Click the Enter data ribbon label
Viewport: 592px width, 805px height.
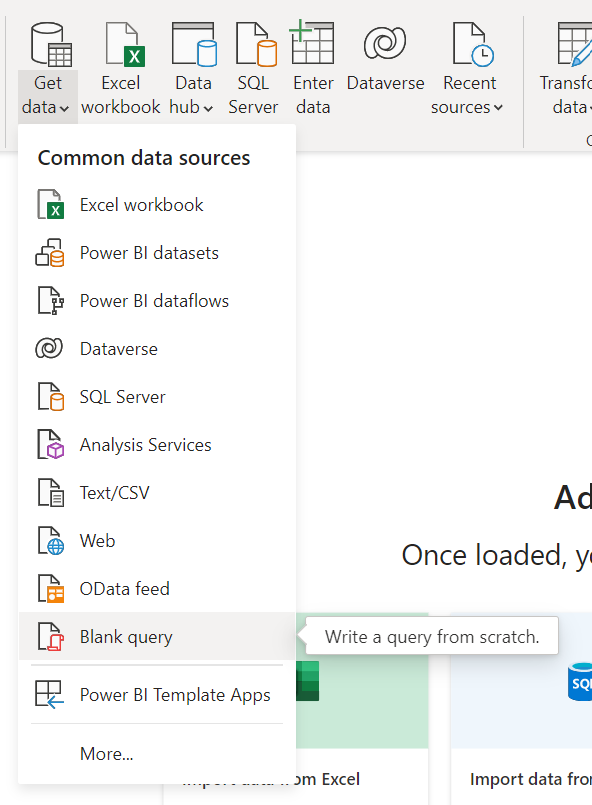tap(313, 95)
